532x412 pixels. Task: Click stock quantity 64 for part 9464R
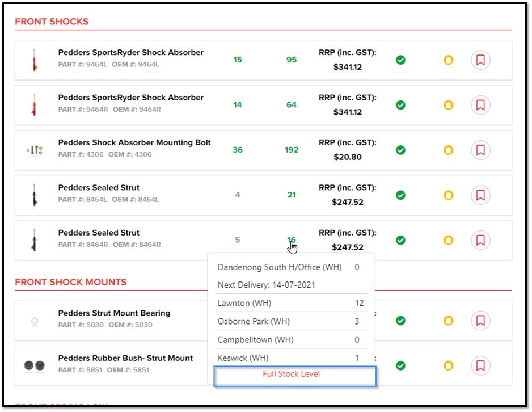tap(291, 105)
